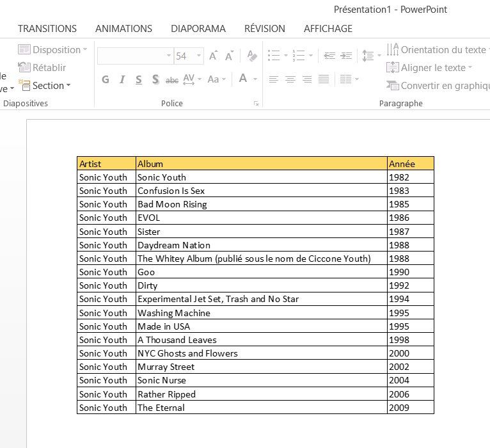The image size is (490, 448).
Task: Open Orientation du texte menu
Action: click(x=438, y=50)
